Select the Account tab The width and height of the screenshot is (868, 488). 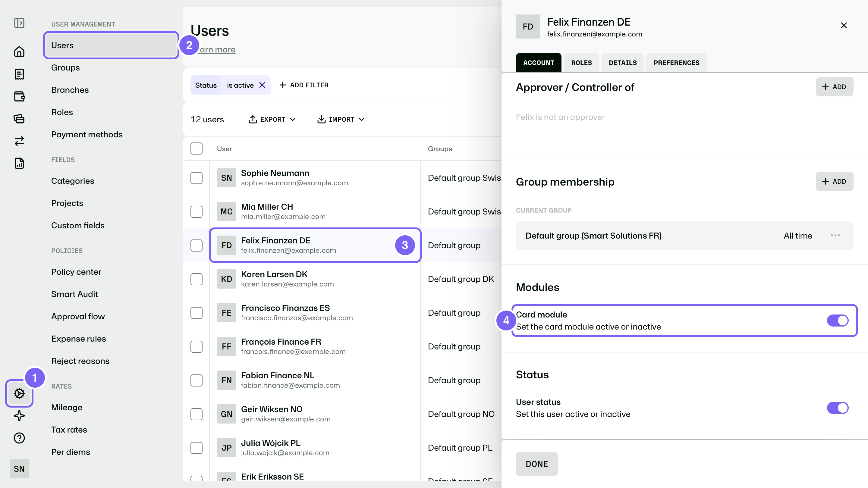pos(539,63)
